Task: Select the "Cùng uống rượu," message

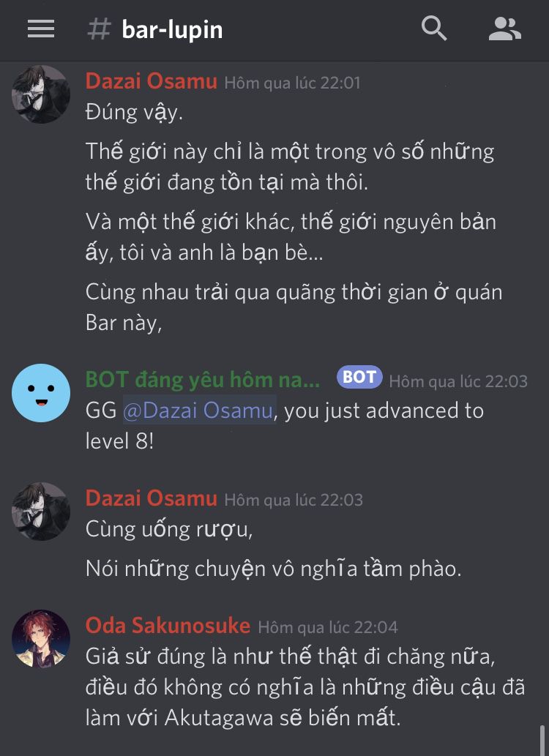Action: pyautogui.click(x=169, y=529)
